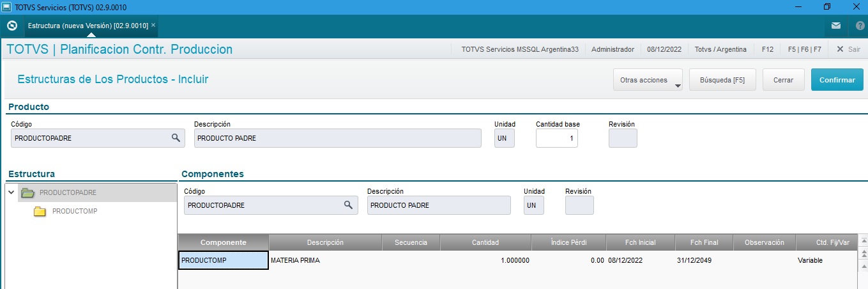
Task: Click the Producto Descripción field
Action: (337, 138)
